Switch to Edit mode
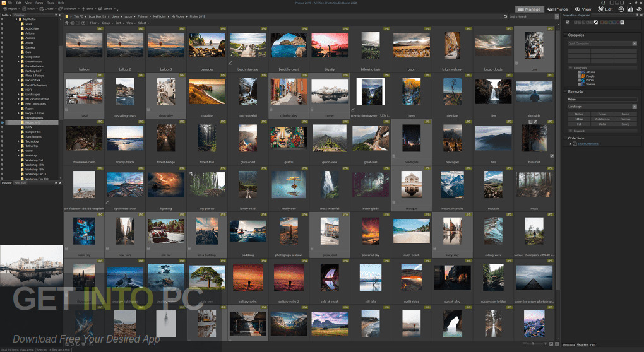Screen dimensions: 644x352 click(605, 9)
